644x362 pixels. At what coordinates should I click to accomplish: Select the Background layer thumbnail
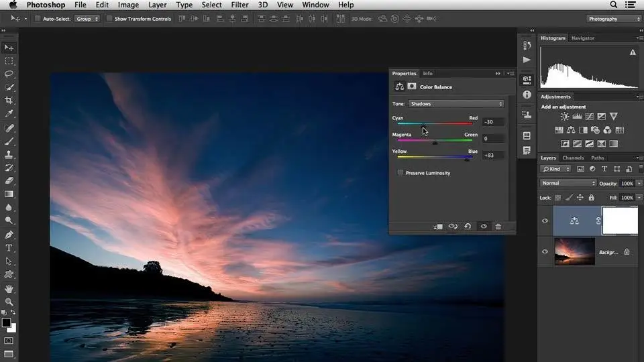pyautogui.click(x=574, y=252)
